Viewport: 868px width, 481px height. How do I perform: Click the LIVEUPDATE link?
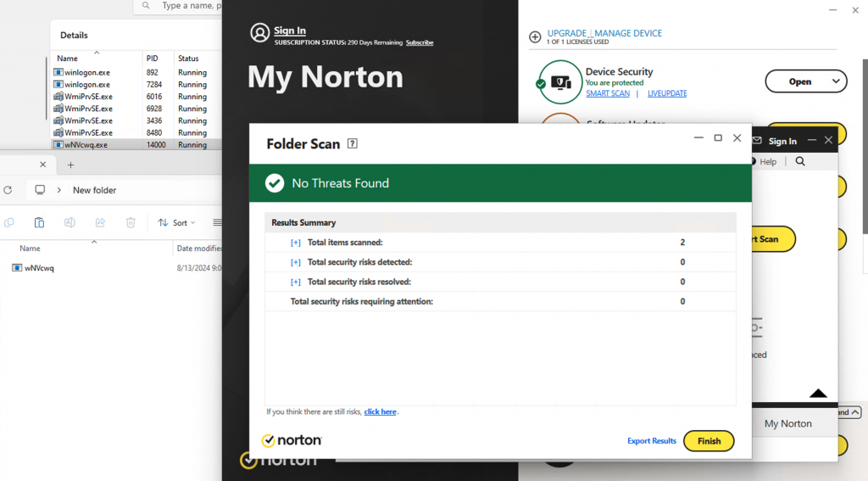[x=667, y=93]
